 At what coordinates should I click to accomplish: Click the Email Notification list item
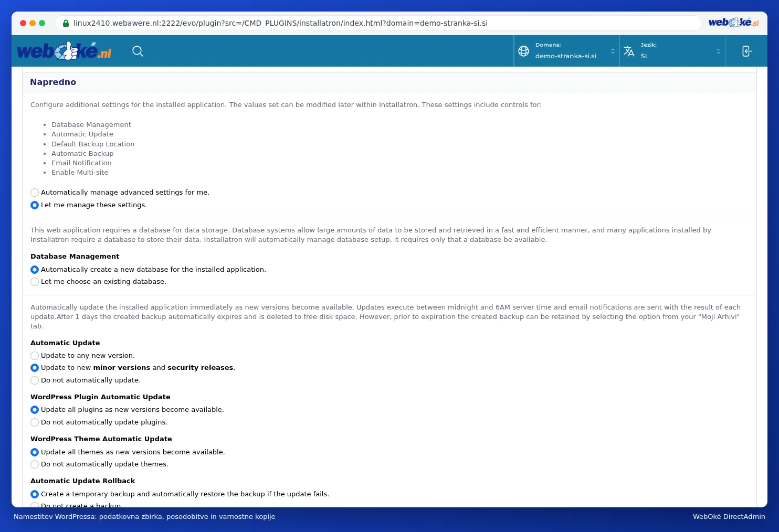(81, 163)
